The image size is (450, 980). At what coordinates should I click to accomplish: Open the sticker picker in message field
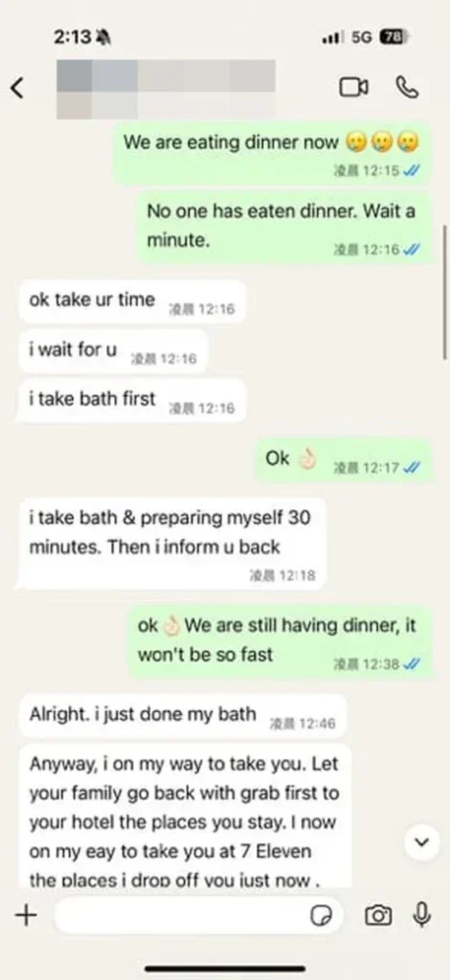(x=322, y=916)
